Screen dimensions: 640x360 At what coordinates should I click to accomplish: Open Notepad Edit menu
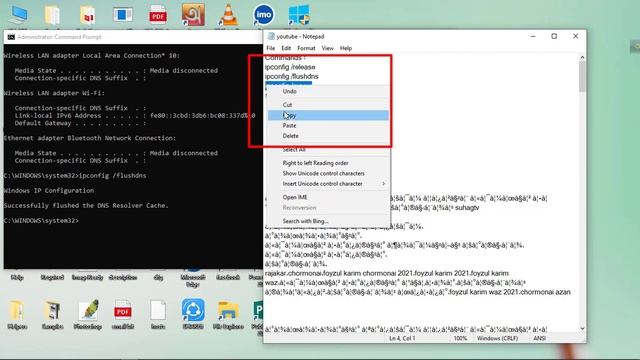click(x=286, y=48)
